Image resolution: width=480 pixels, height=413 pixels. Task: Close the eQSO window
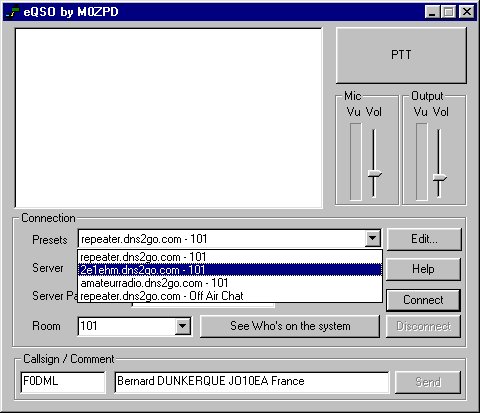(467, 12)
